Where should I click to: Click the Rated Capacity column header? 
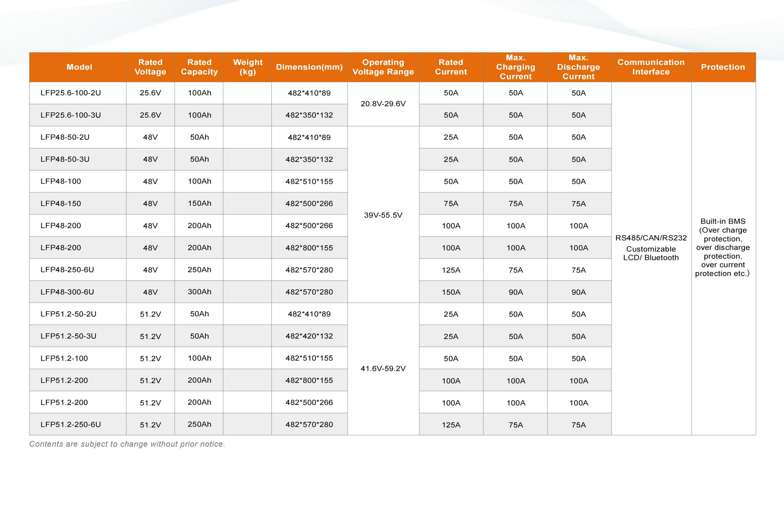[x=199, y=67]
